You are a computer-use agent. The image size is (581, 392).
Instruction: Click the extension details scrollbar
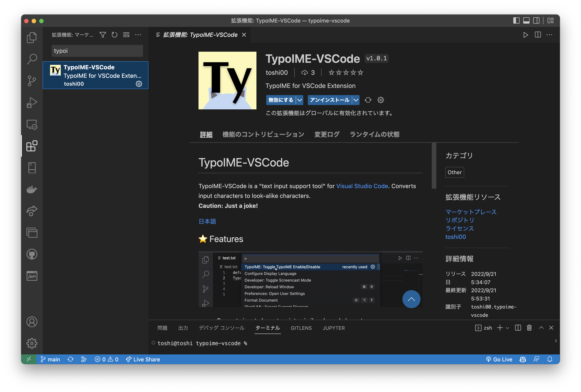[434, 166]
